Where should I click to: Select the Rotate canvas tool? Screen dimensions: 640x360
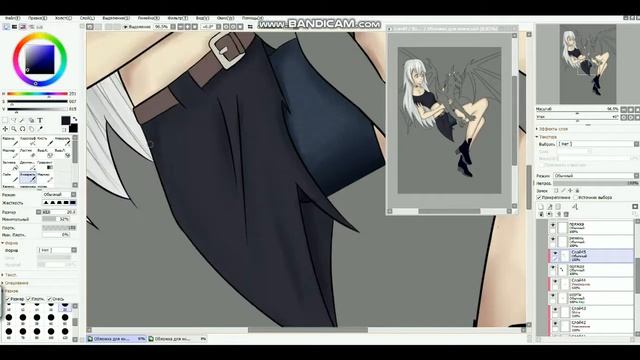pos(22,129)
